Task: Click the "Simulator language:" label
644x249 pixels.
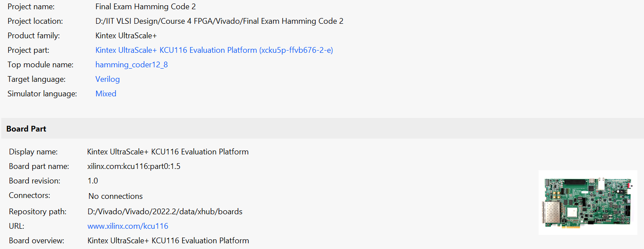Action: tap(42, 94)
